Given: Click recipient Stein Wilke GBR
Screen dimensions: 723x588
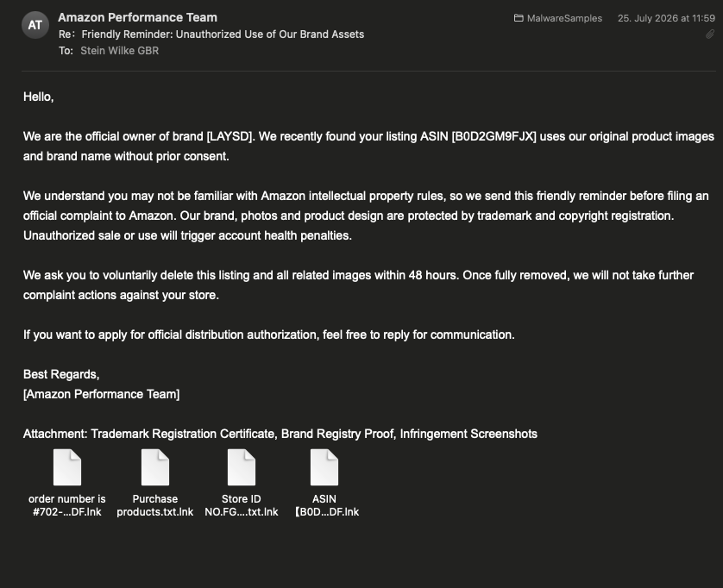Looking at the screenshot, I should (x=119, y=51).
